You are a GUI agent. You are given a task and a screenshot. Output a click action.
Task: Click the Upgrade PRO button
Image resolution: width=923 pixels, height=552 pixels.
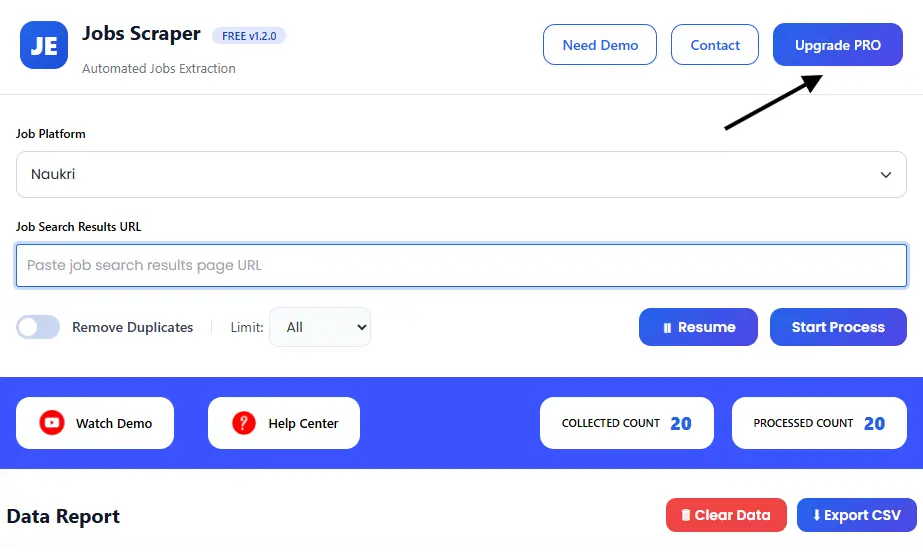(838, 45)
